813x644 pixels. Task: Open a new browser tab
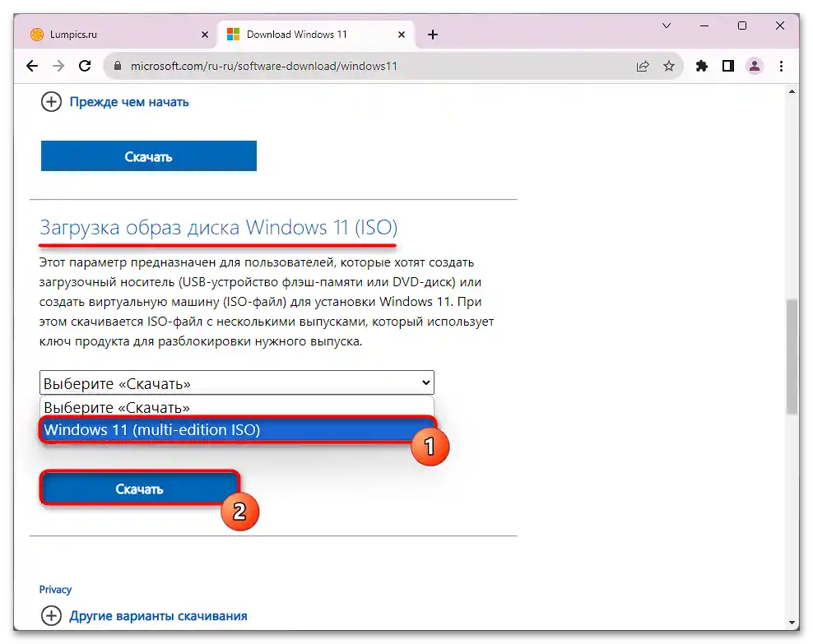pos(432,34)
